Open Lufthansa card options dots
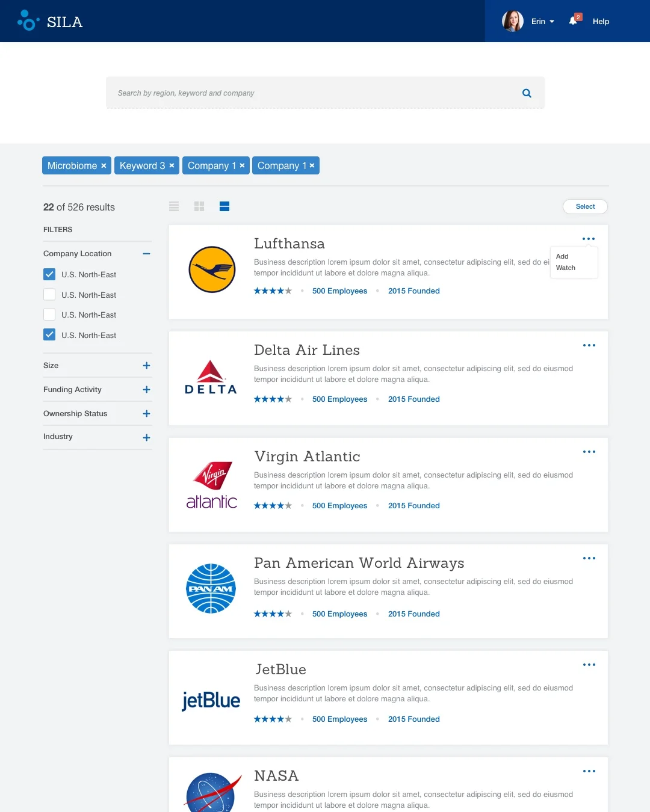 pyautogui.click(x=589, y=239)
